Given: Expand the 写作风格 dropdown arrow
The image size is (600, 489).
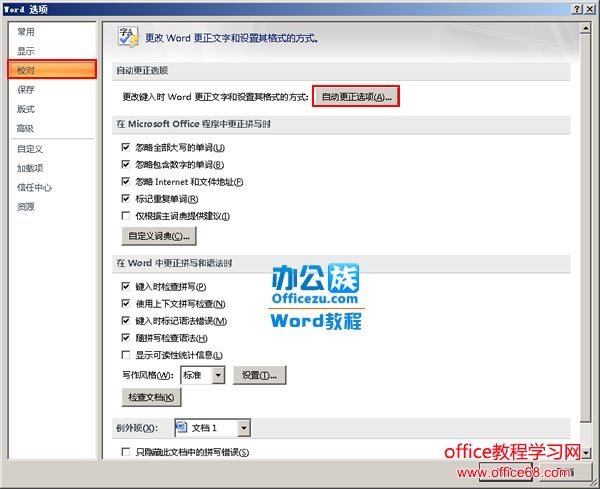Looking at the screenshot, I should coord(218,375).
